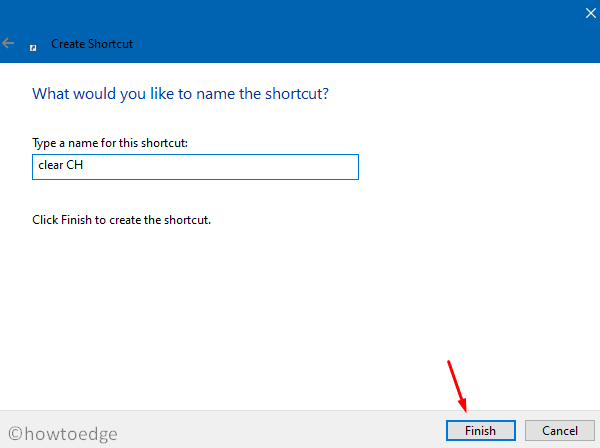This screenshot has height=448, width=600.
Task: Click heading 'What would you like to name the shortcut?'
Action: 180,94
